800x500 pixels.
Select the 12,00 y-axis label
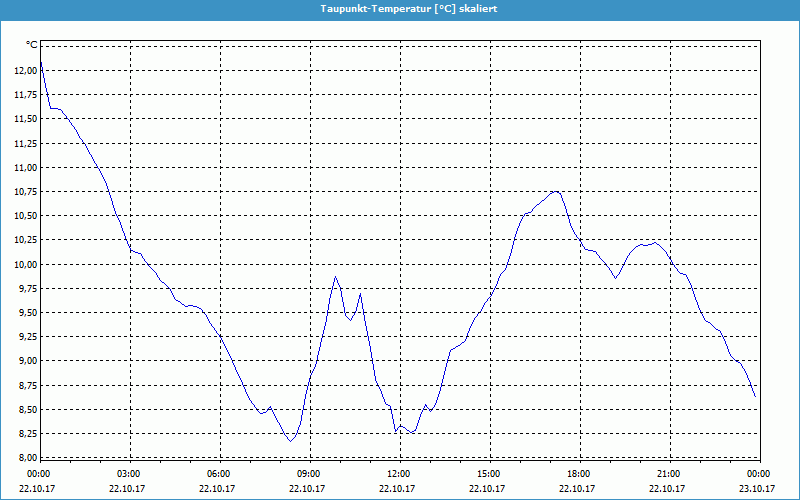[24, 71]
